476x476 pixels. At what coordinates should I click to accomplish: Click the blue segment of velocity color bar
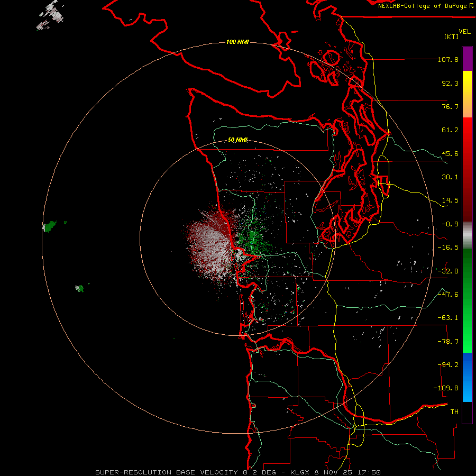click(x=467, y=377)
